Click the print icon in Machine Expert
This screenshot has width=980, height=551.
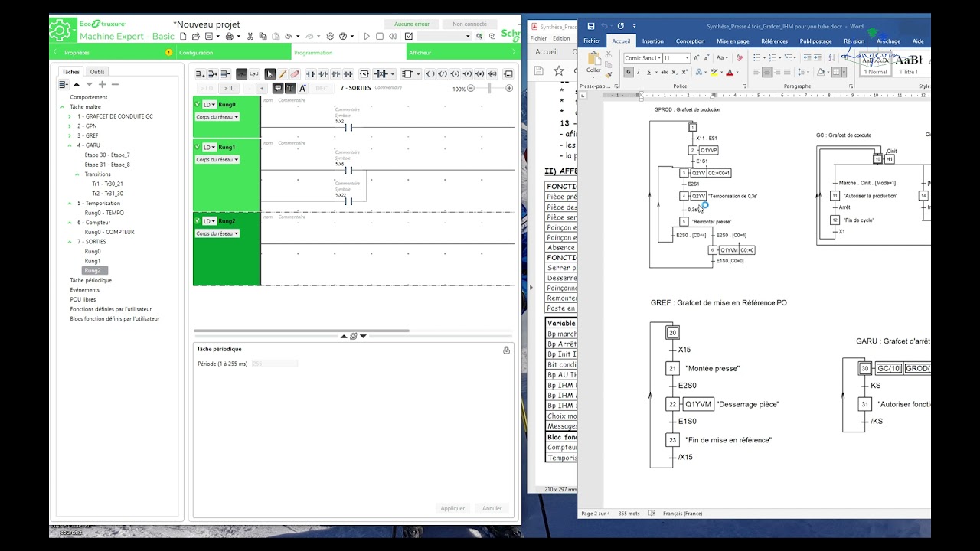coord(230,36)
